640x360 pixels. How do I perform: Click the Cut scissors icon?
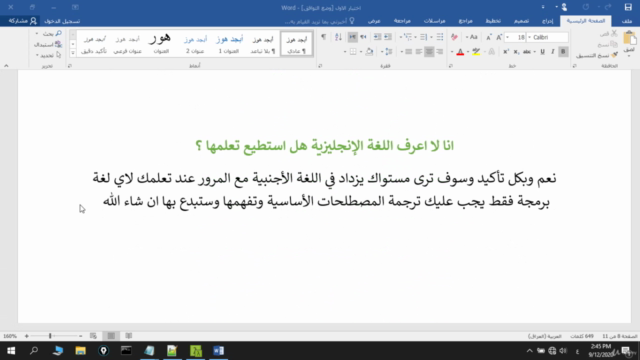(x=614, y=33)
